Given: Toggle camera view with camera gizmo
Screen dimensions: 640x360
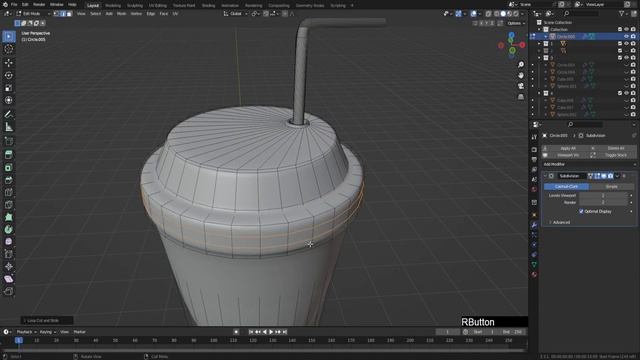Looking at the screenshot, I should pos(521,86).
